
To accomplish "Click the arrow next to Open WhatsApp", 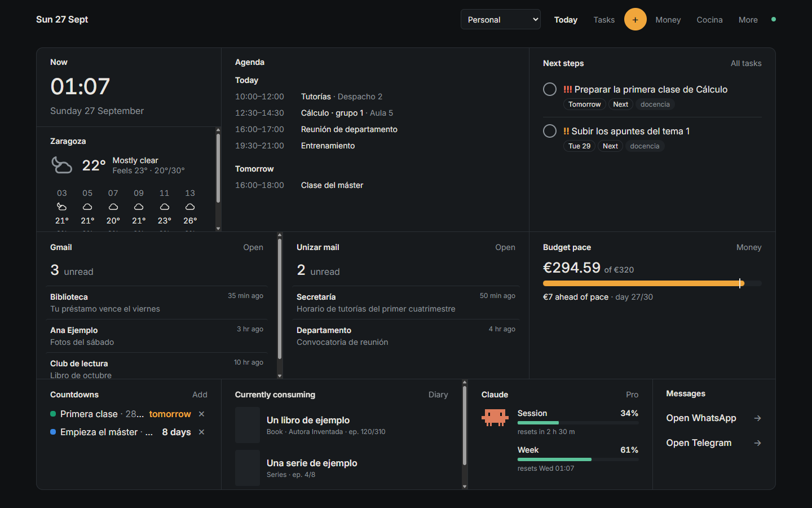I will [x=757, y=418].
